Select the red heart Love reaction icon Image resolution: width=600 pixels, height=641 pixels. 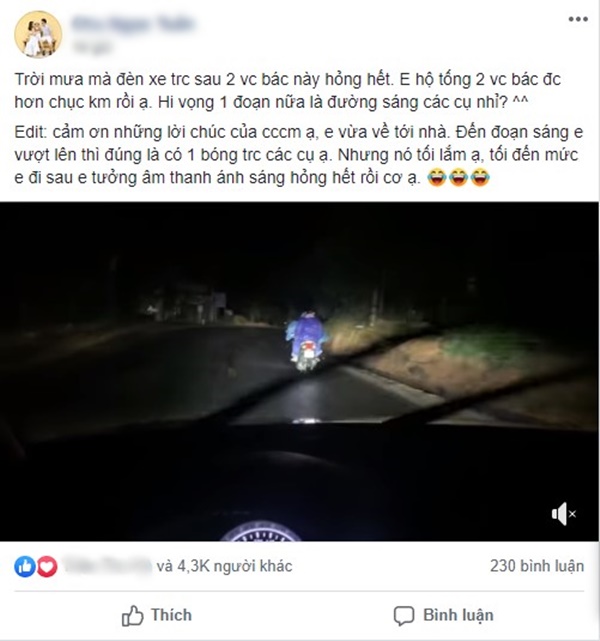pos(47,566)
